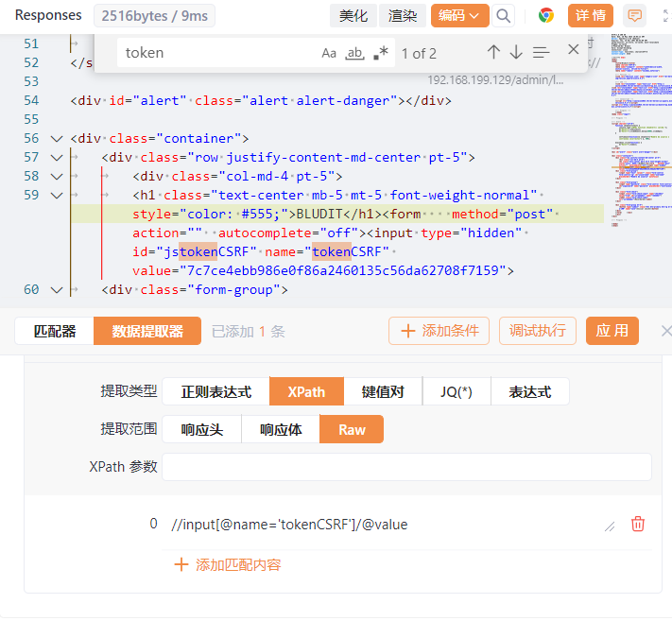Click the code minimap on the right

pyautogui.click(x=642, y=130)
